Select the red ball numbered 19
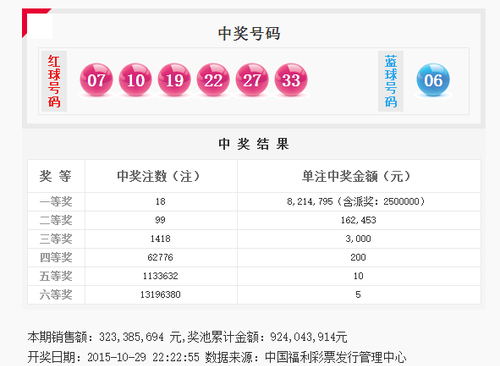This screenshot has height=366, width=500. (174, 80)
